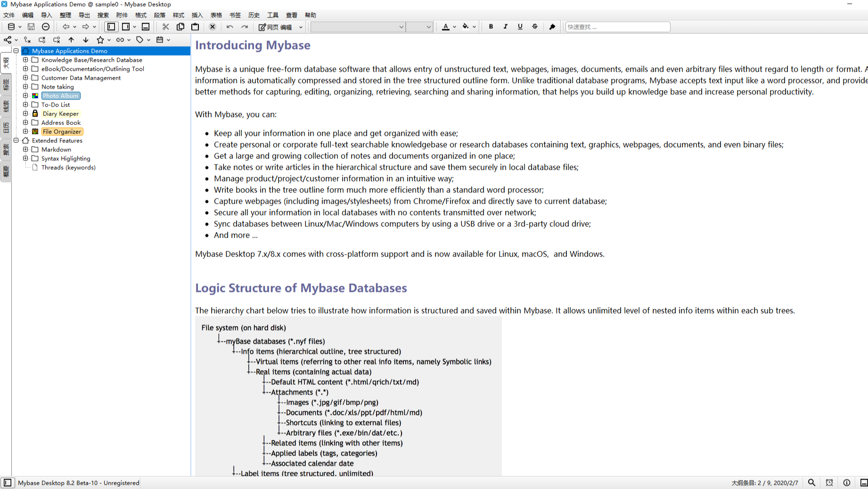This screenshot has height=489, width=868.
Task: Toggle the bottom panel button
Action: pos(146,27)
